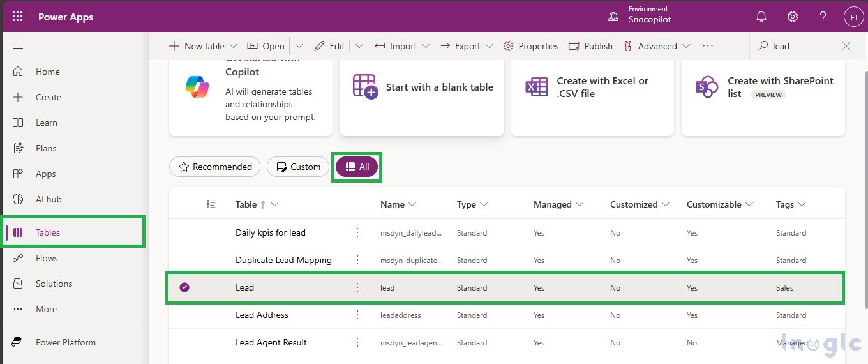Toggle the list view icon in header
Screen dimensions: 868x364
(212, 204)
